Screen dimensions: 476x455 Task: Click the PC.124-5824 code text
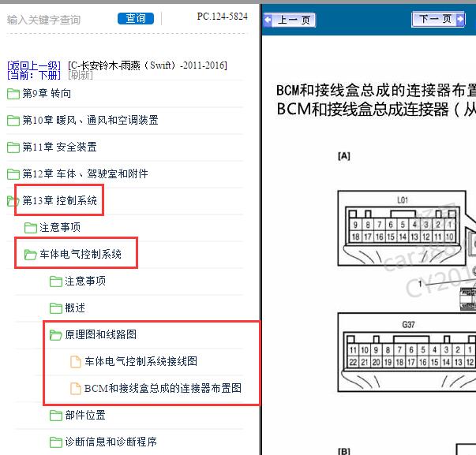223,17
